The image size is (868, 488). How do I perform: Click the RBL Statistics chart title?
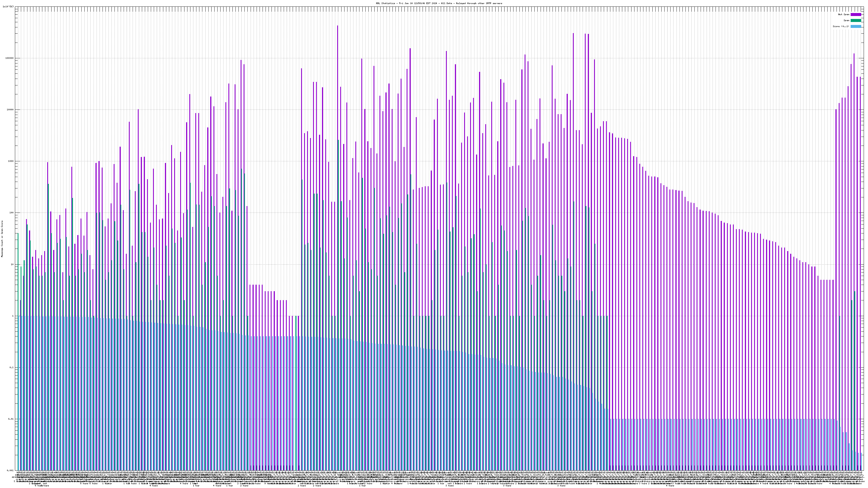[439, 3]
